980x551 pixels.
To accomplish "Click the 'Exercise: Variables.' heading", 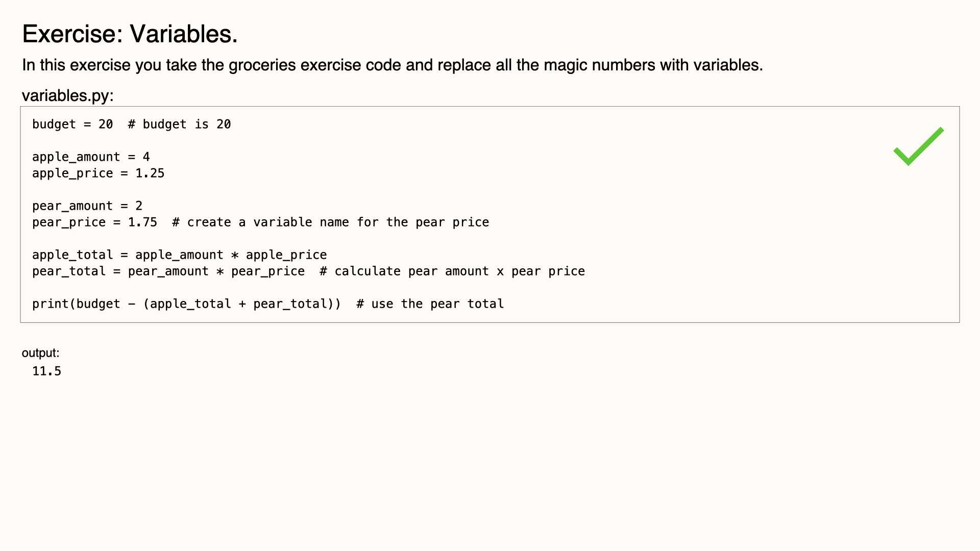I will tap(130, 34).
